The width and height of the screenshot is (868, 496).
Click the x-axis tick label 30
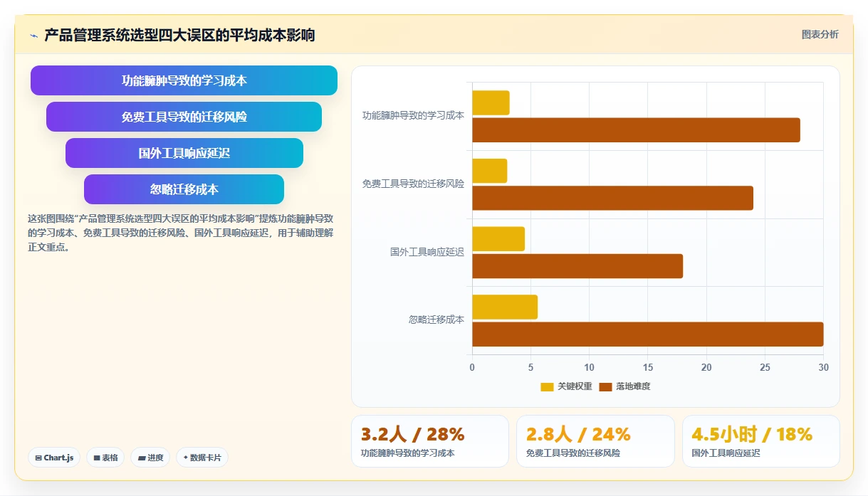click(823, 367)
